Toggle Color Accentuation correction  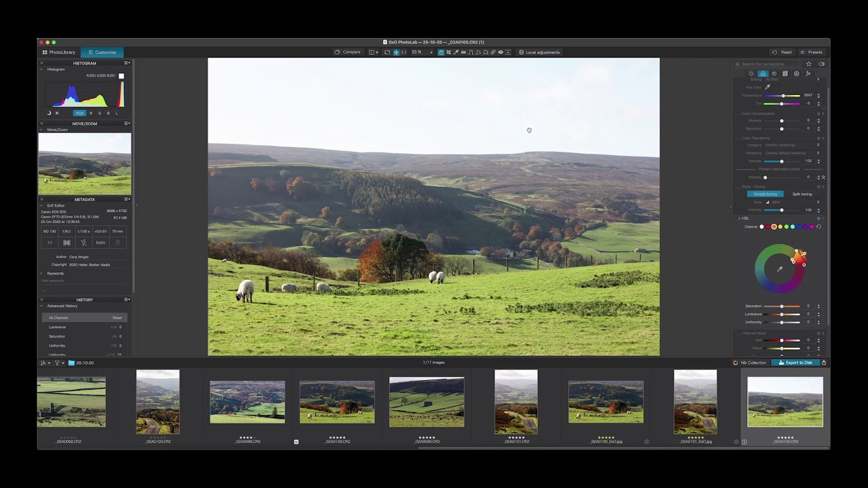coord(738,114)
